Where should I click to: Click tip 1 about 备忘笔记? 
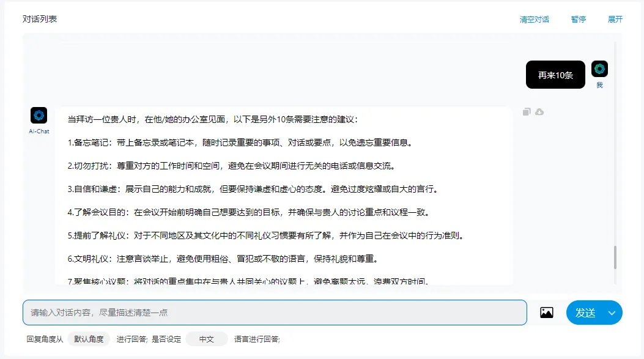[240, 142]
